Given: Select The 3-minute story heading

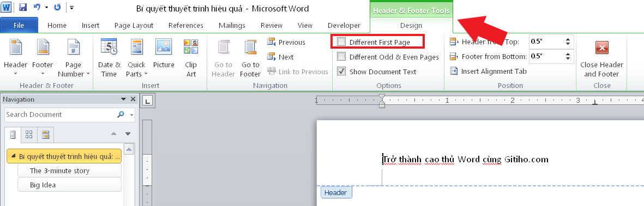Looking at the screenshot, I should click(69, 170).
